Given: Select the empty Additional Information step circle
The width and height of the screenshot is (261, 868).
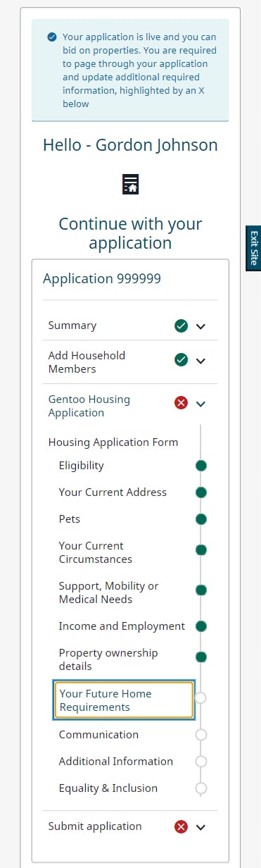Looking at the screenshot, I should 201,762.
